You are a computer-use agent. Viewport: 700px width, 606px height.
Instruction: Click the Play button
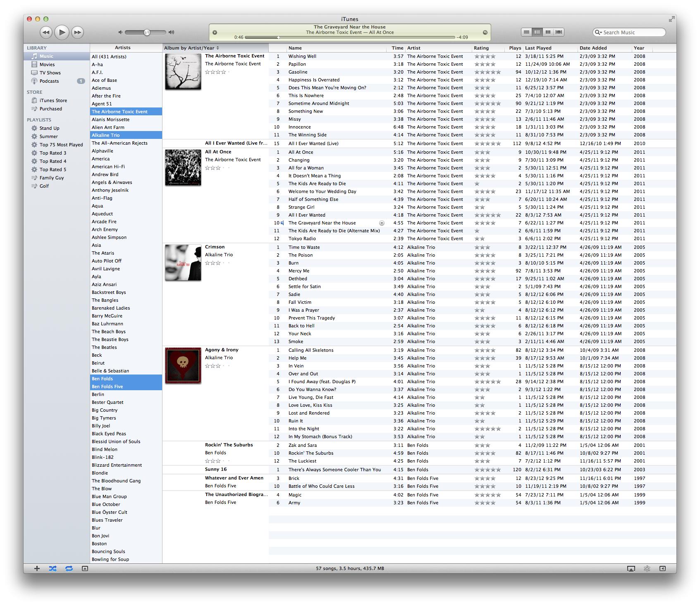tap(62, 32)
